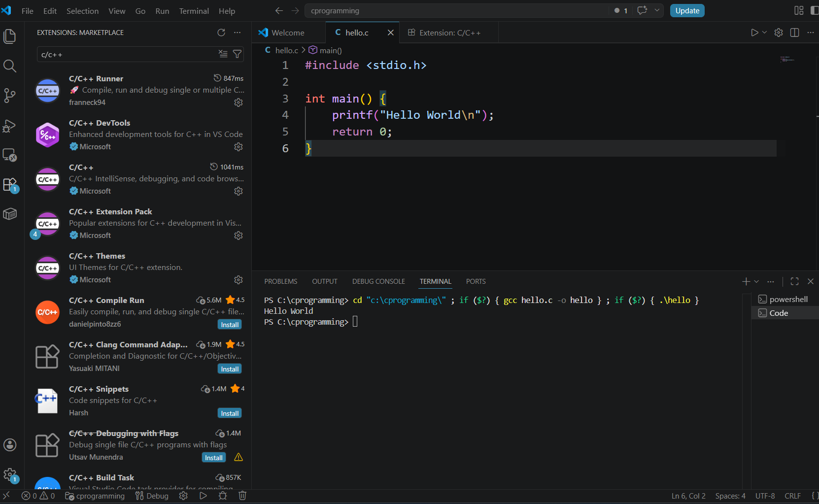The width and height of the screenshot is (819, 504).
Task: Expand the chat dropdown in title bar
Action: (x=657, y=11)
